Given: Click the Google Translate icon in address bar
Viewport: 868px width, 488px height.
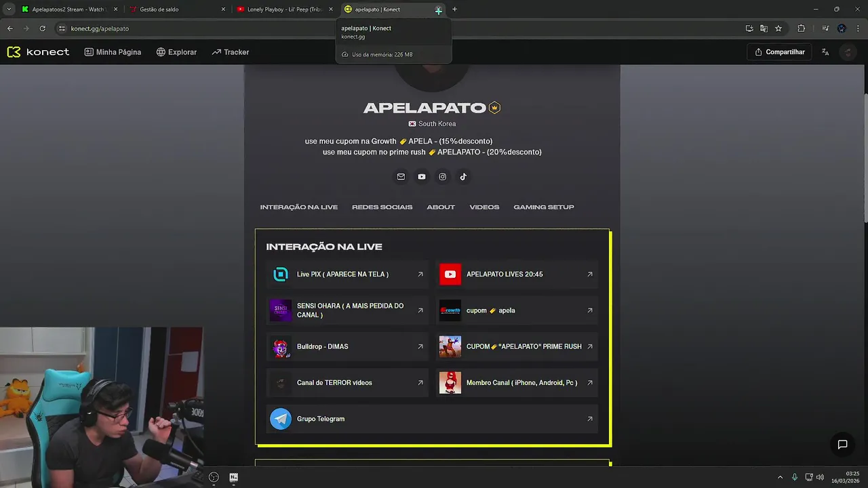Looking at the screenshot, I should point(764,28).
